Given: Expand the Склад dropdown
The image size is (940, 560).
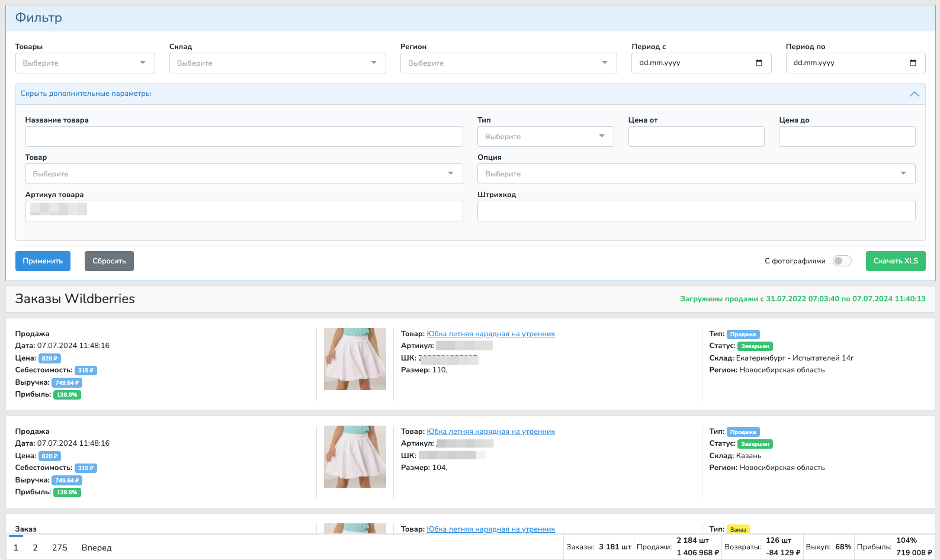Looking at the screenshot, I should coord(277,63).
